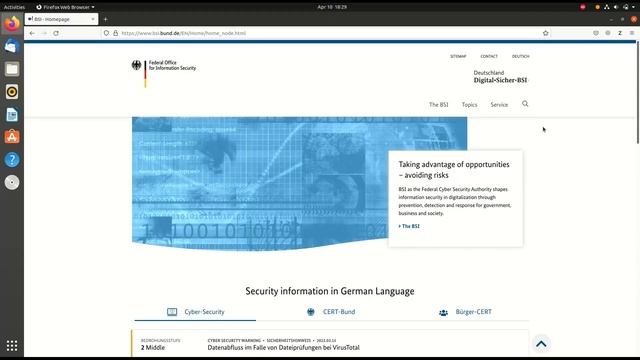
Task: Open the Help icon in the dock
Action: (12, 160)
